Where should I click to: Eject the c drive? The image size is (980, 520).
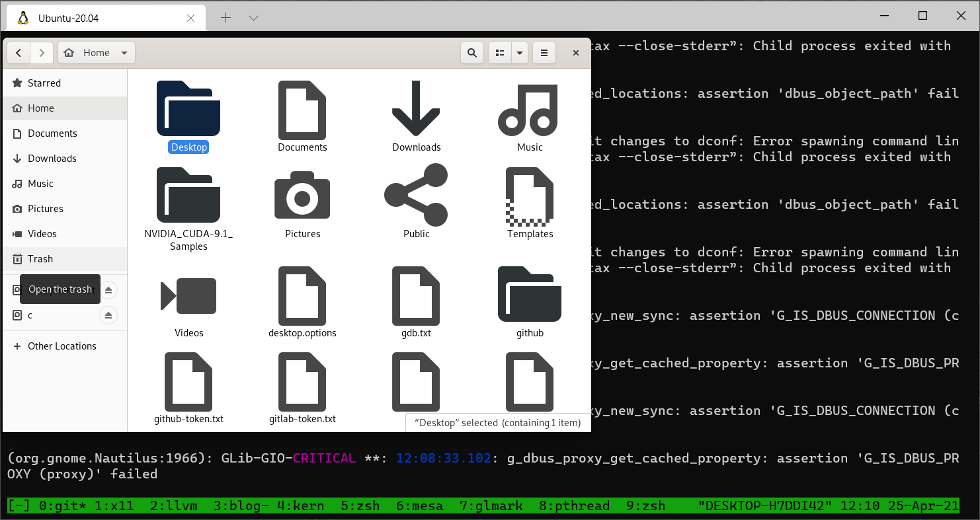pos(108,315)
